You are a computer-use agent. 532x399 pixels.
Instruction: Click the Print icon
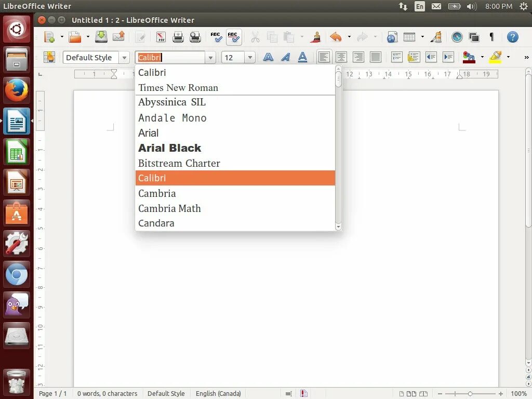[x=178, y=37]
